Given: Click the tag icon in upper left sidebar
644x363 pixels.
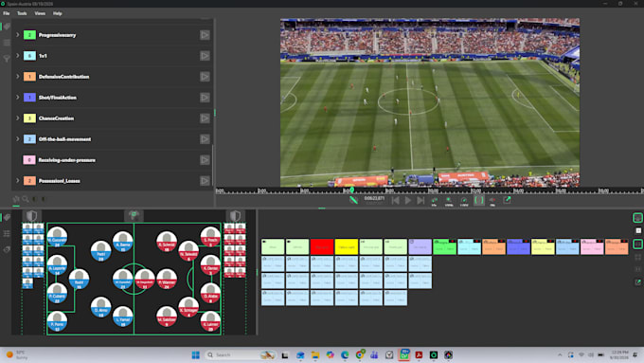Looking at the screenshot, I should (x=7, y=27).
